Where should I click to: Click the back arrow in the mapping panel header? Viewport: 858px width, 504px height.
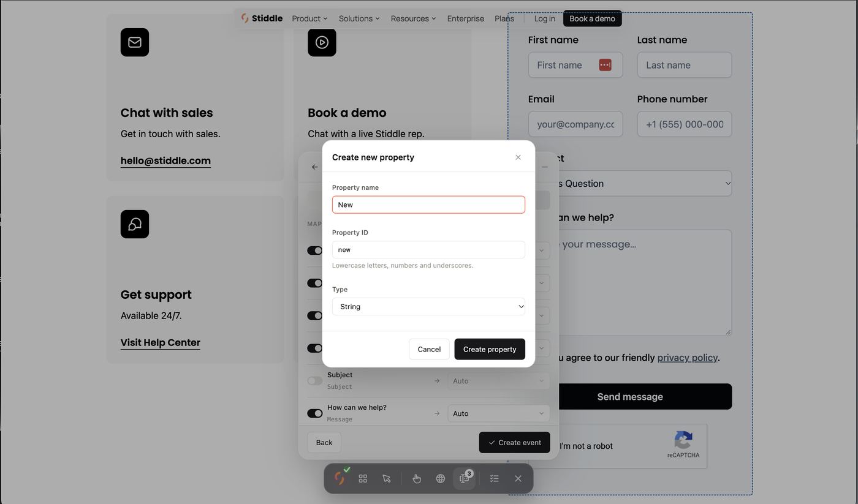click(x=314, y=167)
